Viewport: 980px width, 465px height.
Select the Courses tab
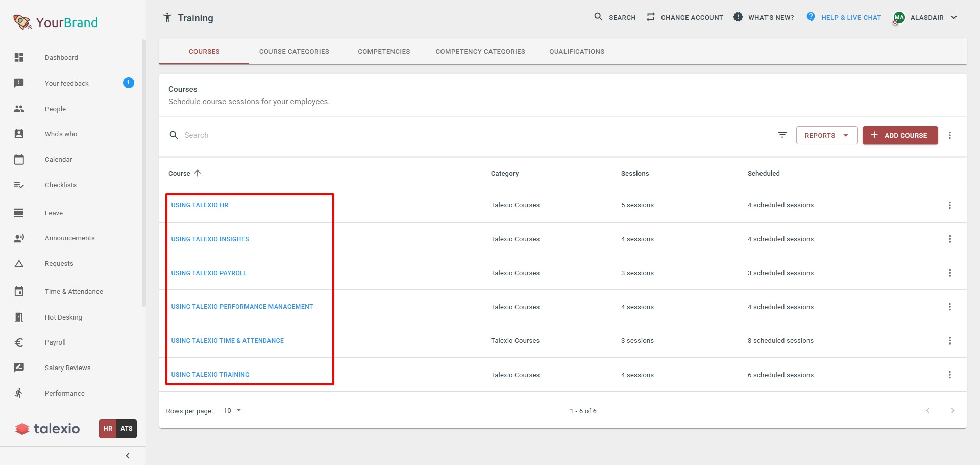pyautogui.click(x=204, y=51)
